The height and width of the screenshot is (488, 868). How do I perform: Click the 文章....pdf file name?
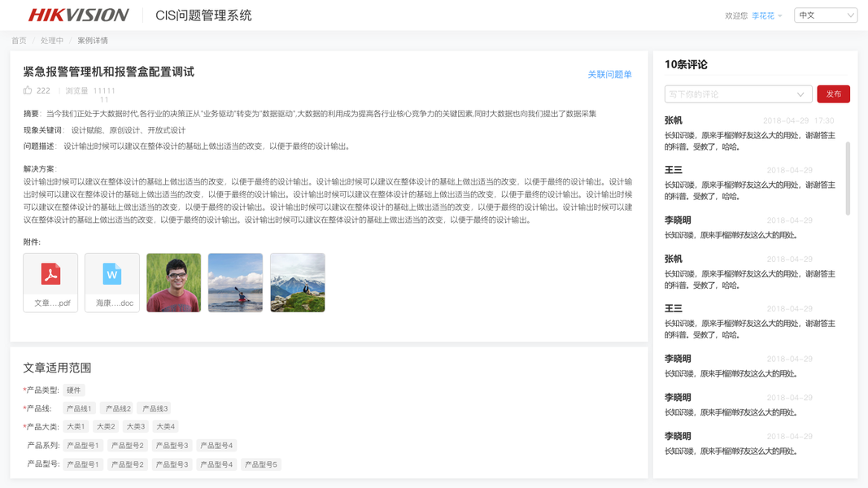[53, 303]
